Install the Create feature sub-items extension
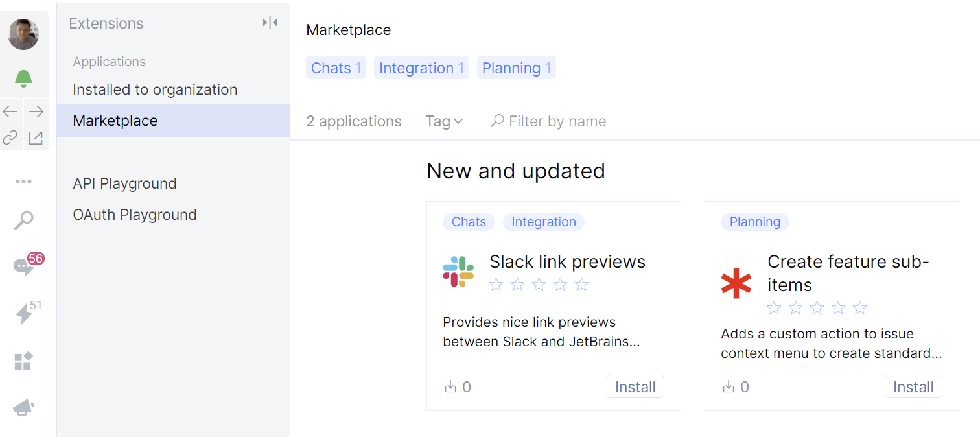 coord(913,386)
